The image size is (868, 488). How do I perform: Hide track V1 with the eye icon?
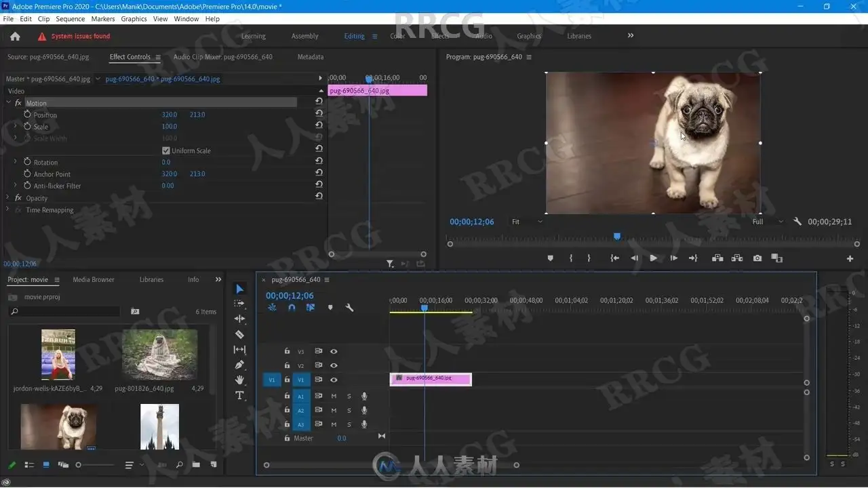(334, 380)
